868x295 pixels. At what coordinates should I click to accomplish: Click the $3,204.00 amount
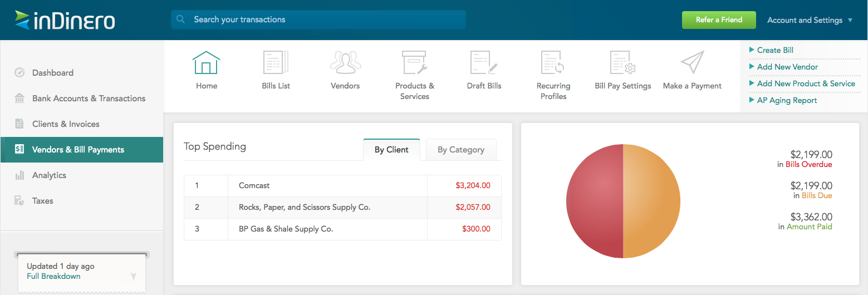click(473, 185)
